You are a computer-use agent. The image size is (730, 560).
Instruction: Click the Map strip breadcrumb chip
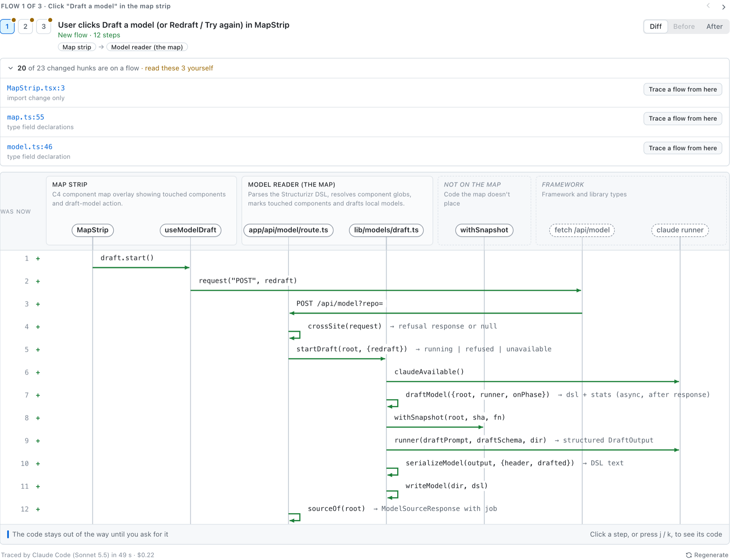pos(77,47)
